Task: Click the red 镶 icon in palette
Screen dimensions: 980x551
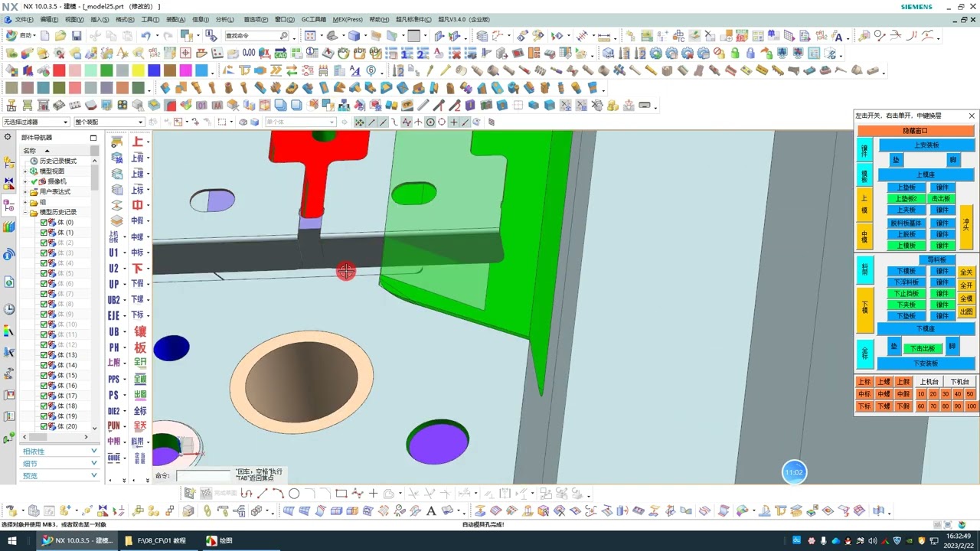Action: pyautogui.click(x=140, y=331)
